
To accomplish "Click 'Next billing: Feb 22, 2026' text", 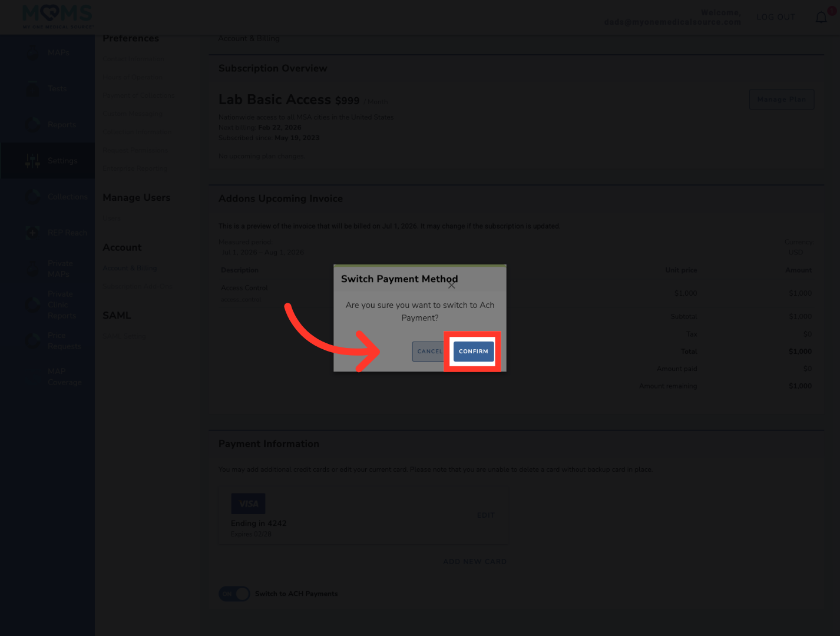I will [x=260, y=127].
